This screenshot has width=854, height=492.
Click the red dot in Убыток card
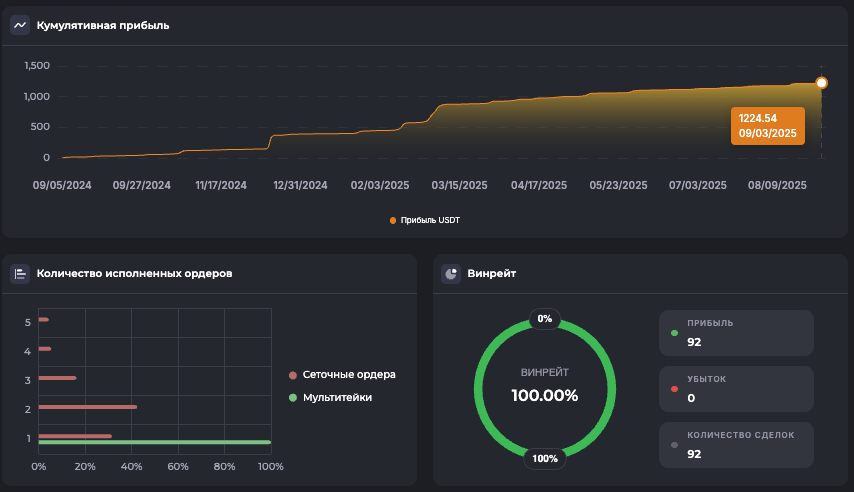(x=674, y=389)
